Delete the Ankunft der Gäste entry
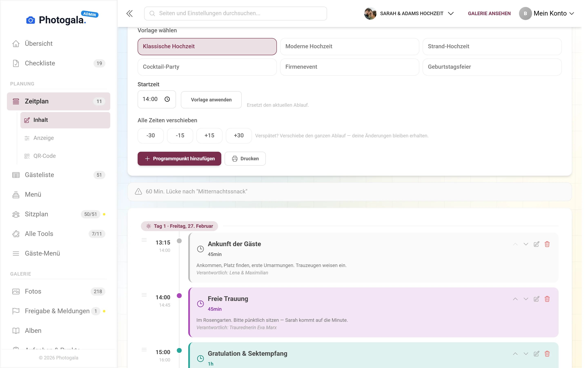Image resolution: width=588 pixels, height=368 pixels. click(x=547, y=244)
